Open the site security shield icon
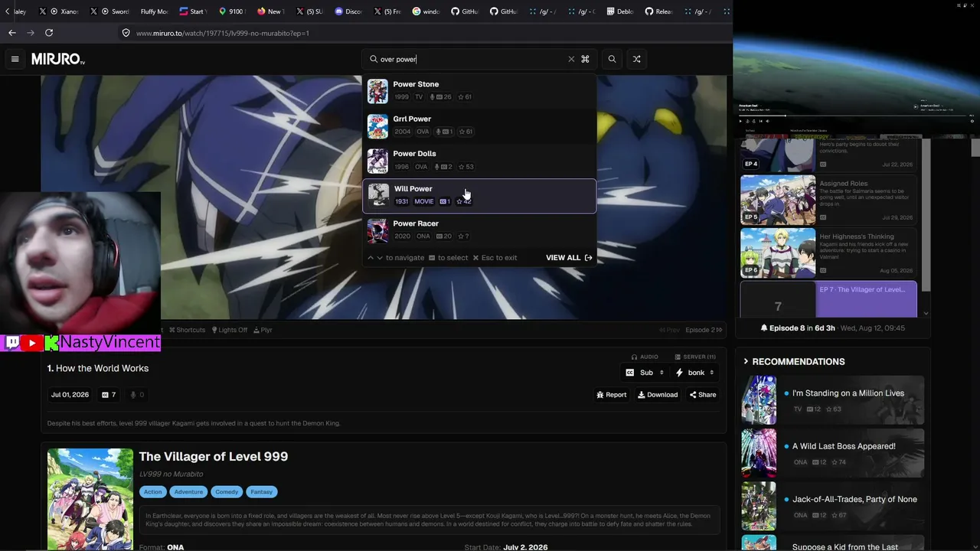This screenshot has width=980, height=551. tap(126, 33)
